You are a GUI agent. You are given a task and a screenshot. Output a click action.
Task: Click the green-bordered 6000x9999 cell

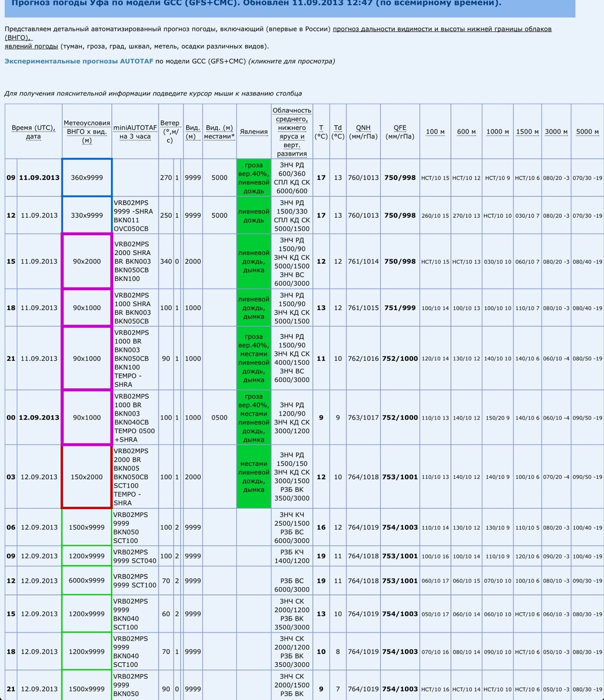pyautogui.click(x=87, y=581)
